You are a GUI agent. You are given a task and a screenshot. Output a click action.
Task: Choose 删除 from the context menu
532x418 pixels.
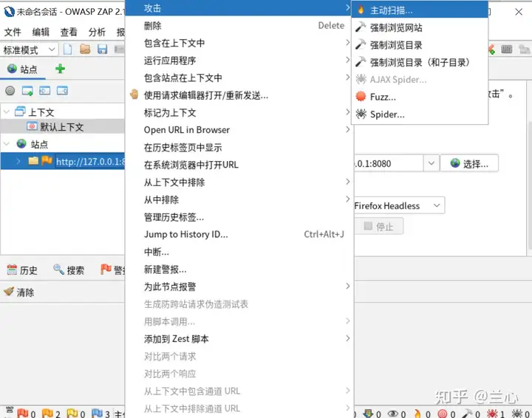(x=239, y=25)
